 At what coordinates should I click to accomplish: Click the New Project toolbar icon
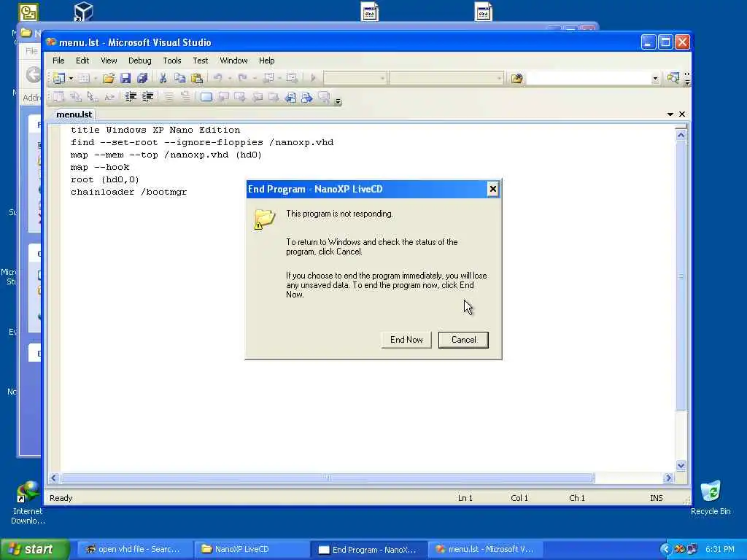click(59, 78)
